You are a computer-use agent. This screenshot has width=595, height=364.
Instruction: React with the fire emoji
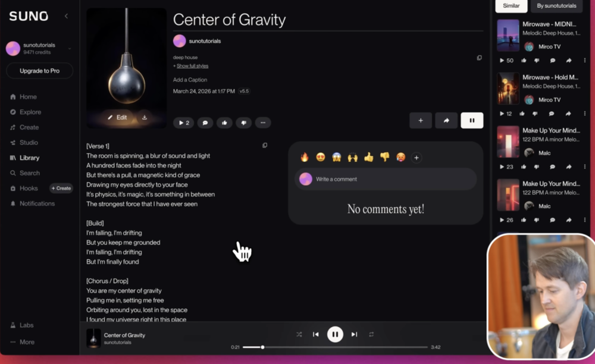pos(305,158)
